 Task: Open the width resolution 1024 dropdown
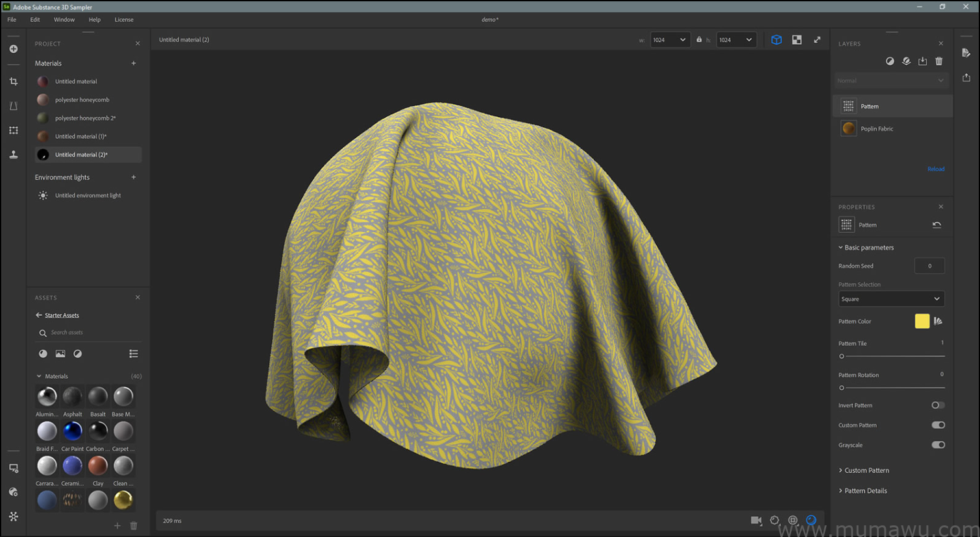[x=669, y=40]
